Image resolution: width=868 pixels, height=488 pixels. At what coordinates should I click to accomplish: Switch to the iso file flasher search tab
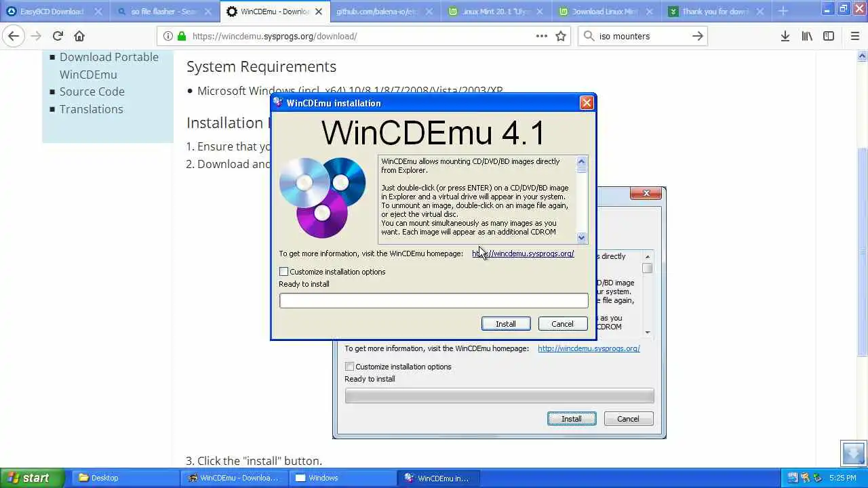164,12
